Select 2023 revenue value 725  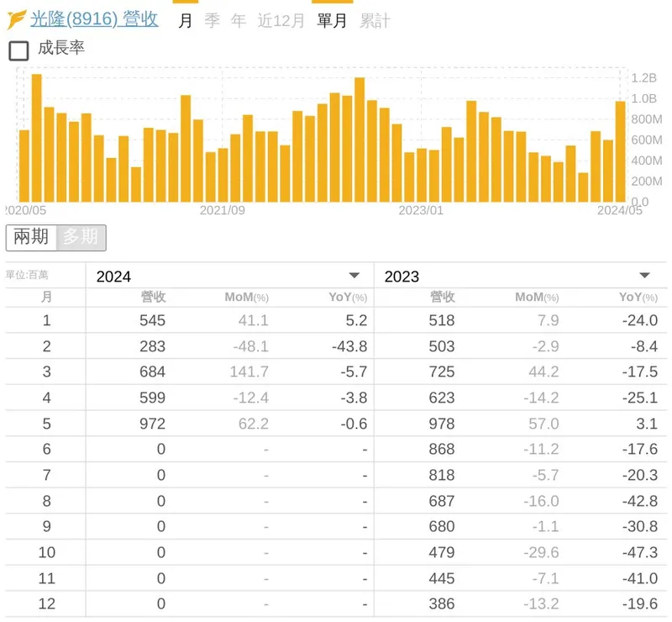tap(442, 372)
